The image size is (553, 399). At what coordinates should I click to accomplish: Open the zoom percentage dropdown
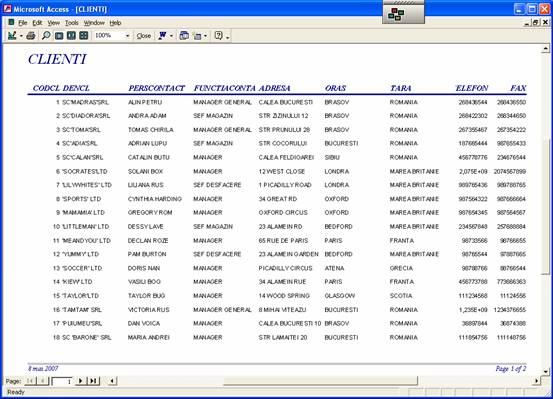(x=128, y=36)
